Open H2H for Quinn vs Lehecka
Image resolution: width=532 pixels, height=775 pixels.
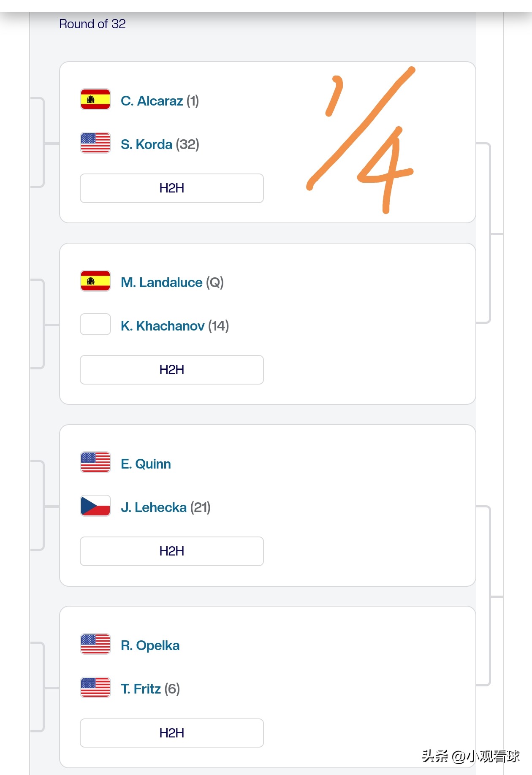tap(171, 551)
